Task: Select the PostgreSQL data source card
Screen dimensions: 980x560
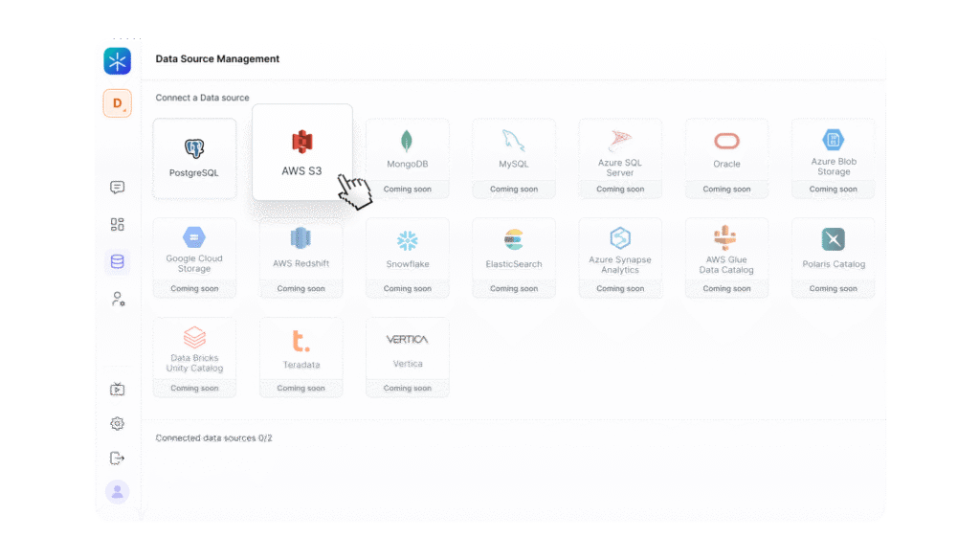Action: click(194, 159)
